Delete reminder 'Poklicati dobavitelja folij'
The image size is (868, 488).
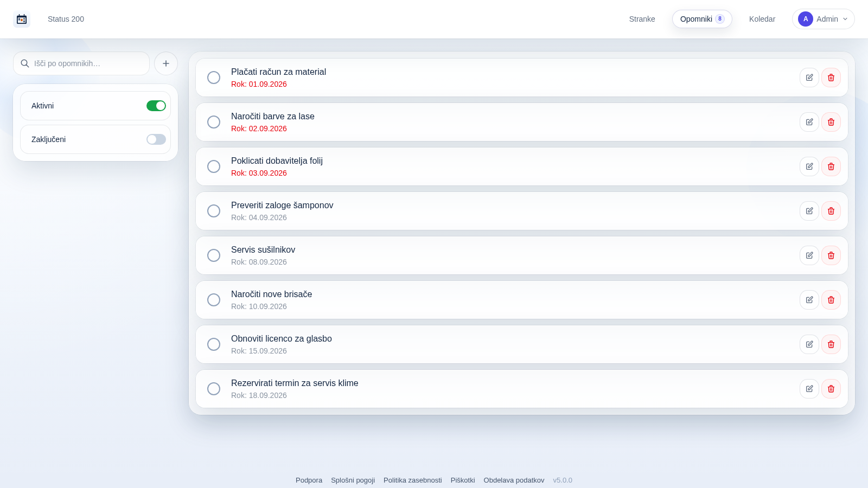pyautogui.click(x=831, y=166)
